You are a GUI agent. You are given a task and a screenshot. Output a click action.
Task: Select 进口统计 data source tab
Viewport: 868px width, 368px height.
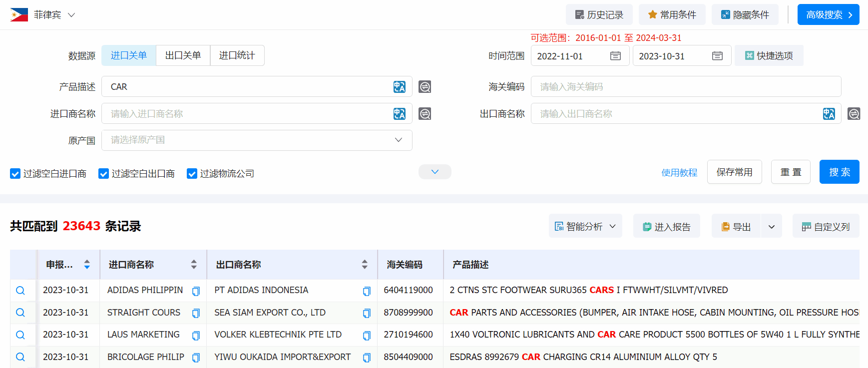[237, 55]
